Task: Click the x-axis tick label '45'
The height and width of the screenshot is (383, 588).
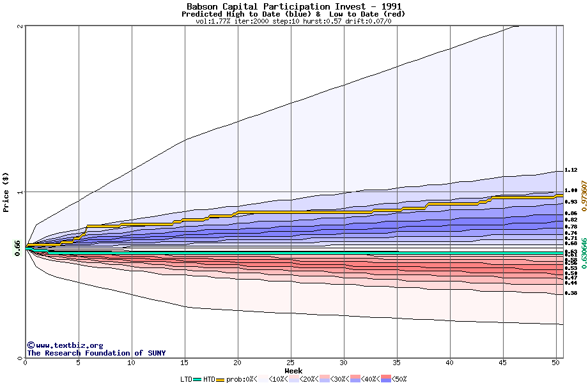Action: tap(502, 363)
